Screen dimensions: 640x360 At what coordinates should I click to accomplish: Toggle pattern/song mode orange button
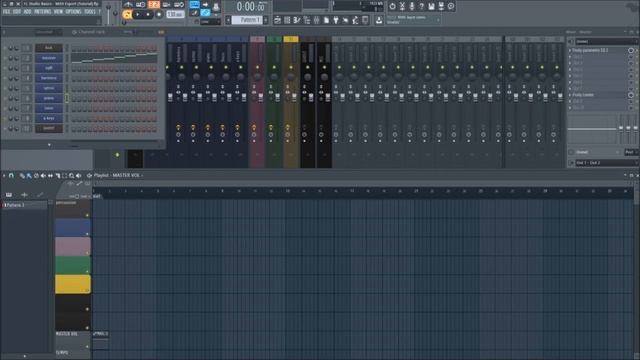point(127,15)
